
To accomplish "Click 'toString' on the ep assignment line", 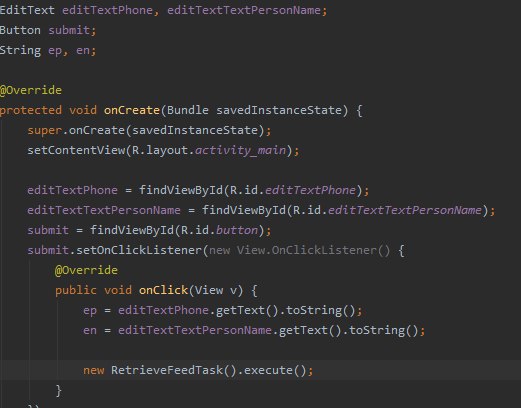I will [x=314, y=310].
